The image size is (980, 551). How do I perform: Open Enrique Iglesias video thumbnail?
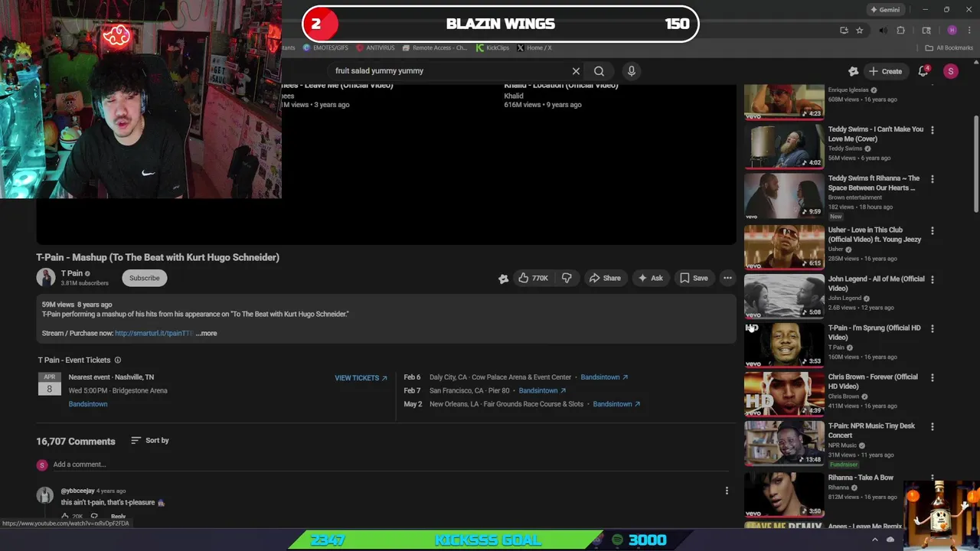pos(784,102)
